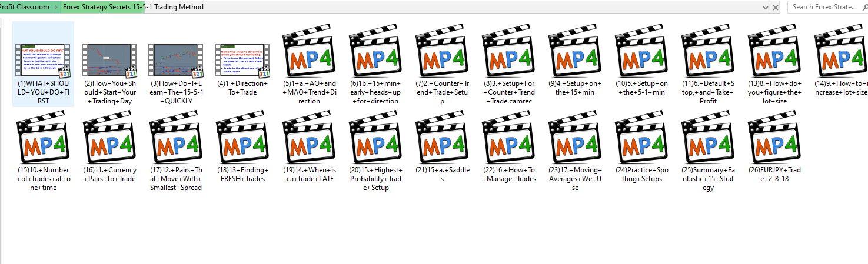Select the '(4)1.+Direction+To+Trade' video thumbnail
Image resolution: width=868 pixels, height=264 pixels.
(242, 60)
